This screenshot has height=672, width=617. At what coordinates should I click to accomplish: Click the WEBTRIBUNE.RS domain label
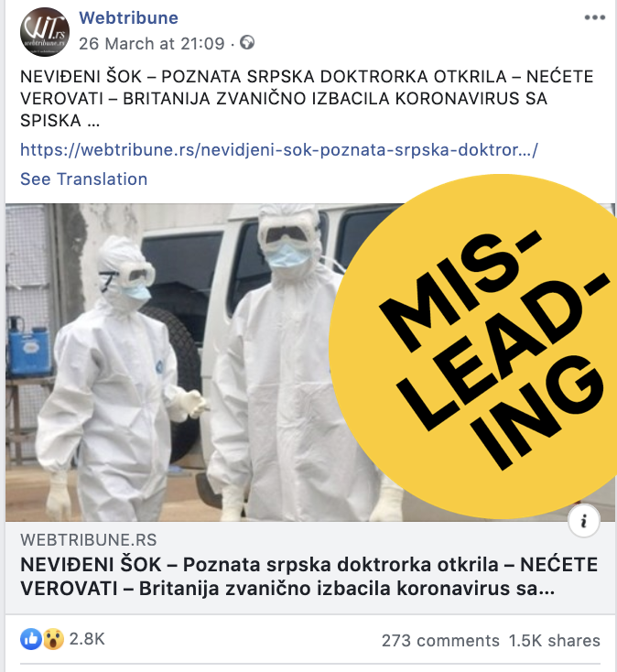88,540
